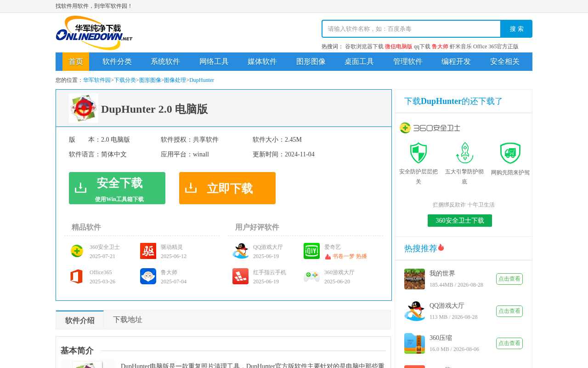The image size is (588, 368).
Task: Click breadcrumb 华军软件园
Action: click(x=97, y=80)
